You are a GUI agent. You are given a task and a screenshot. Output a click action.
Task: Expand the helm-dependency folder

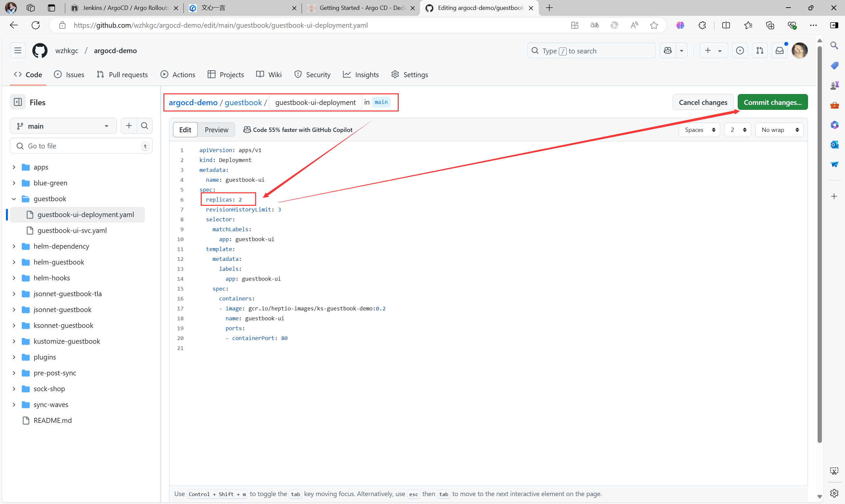click(x=14, y=246)
